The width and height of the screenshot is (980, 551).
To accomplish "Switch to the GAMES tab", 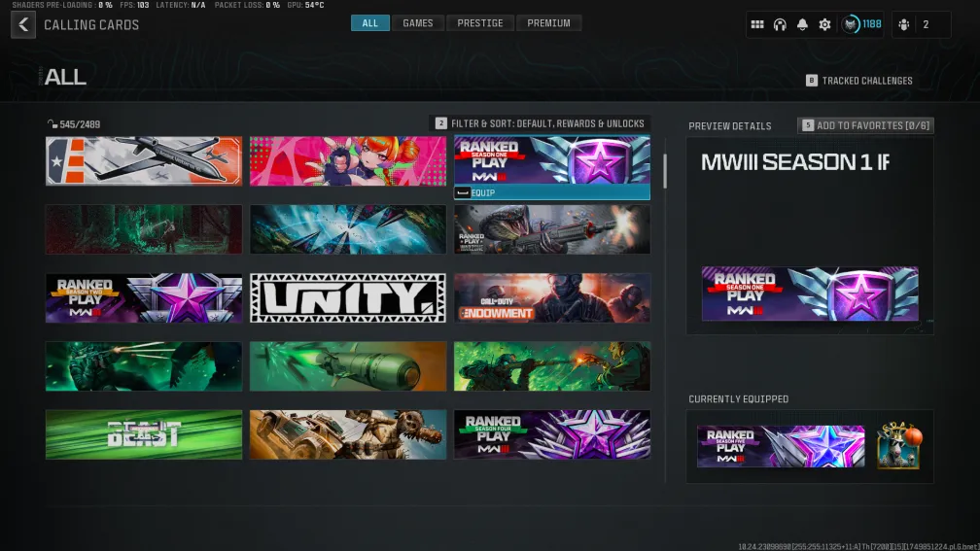I will (x=417, y=23).
